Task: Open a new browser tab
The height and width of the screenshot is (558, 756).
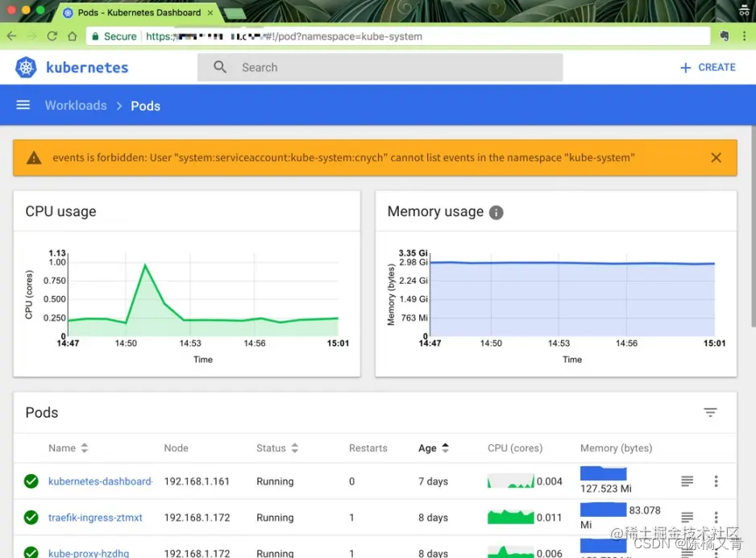Action: pyautogui.click(x=235, y=14)
